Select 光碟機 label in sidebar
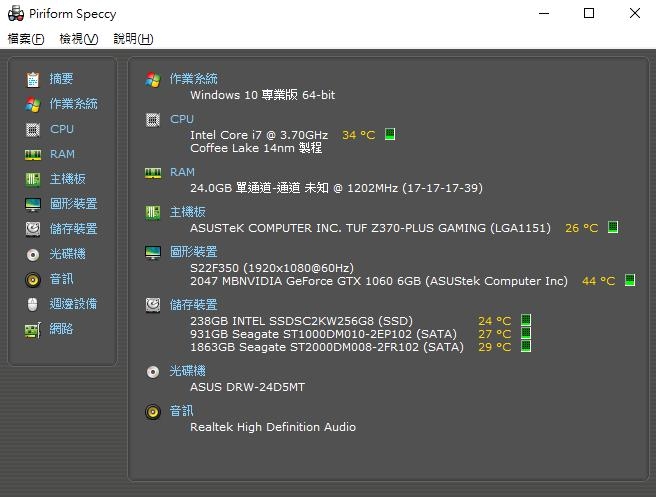This screenshot has height=497, width=656. (67, 254)
